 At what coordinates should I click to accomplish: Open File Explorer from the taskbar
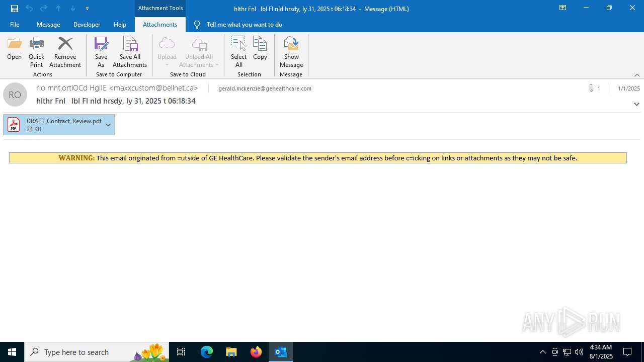coord(231,352)
